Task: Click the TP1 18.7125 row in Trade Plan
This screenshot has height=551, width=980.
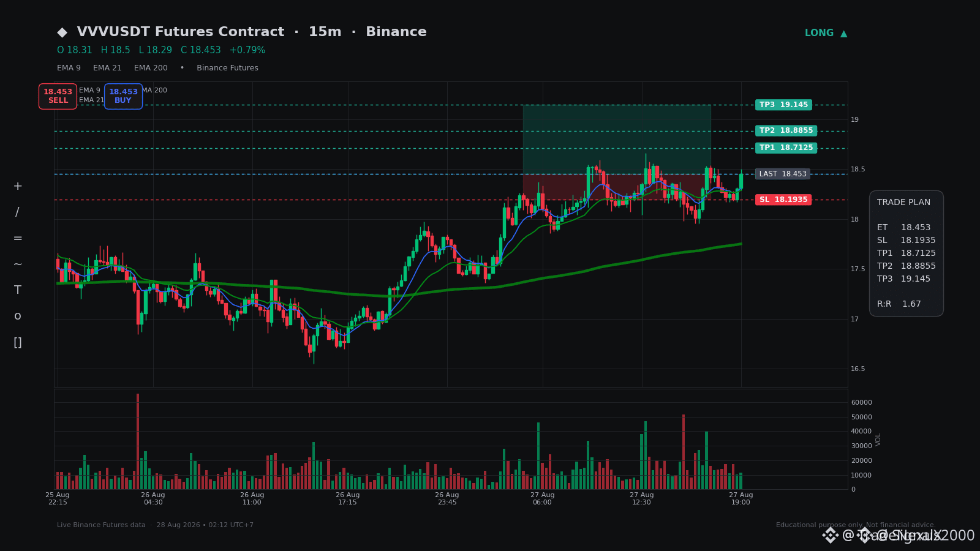Action: (907, 253)
